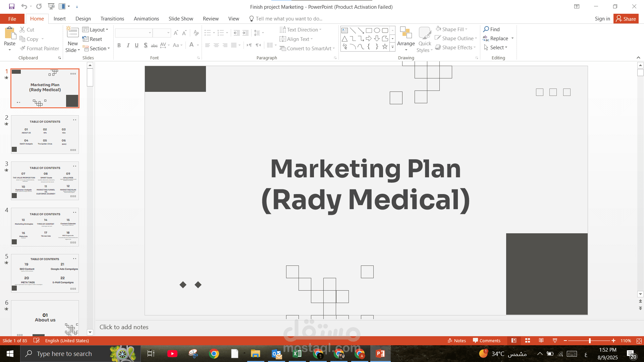Image resolution: width=644 pixels, height=362 pixels.
Task: Open the Arrange shapes menu
Action: 406,39
